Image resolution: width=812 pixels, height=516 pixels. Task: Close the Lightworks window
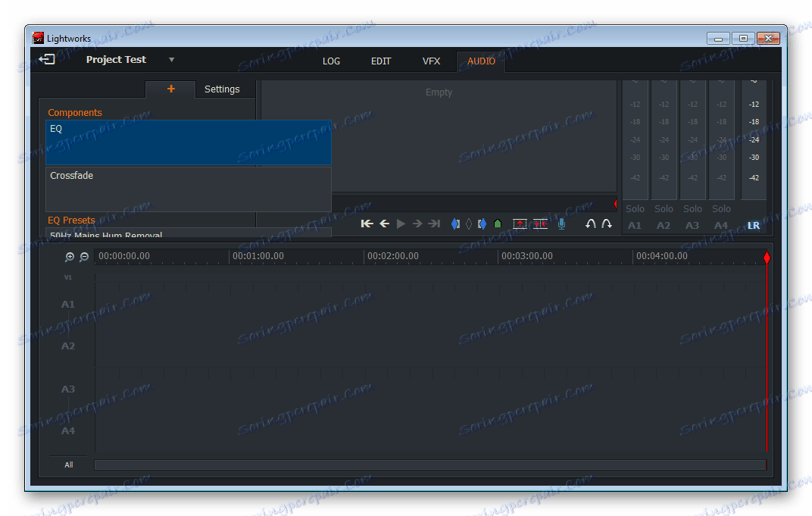769,39
